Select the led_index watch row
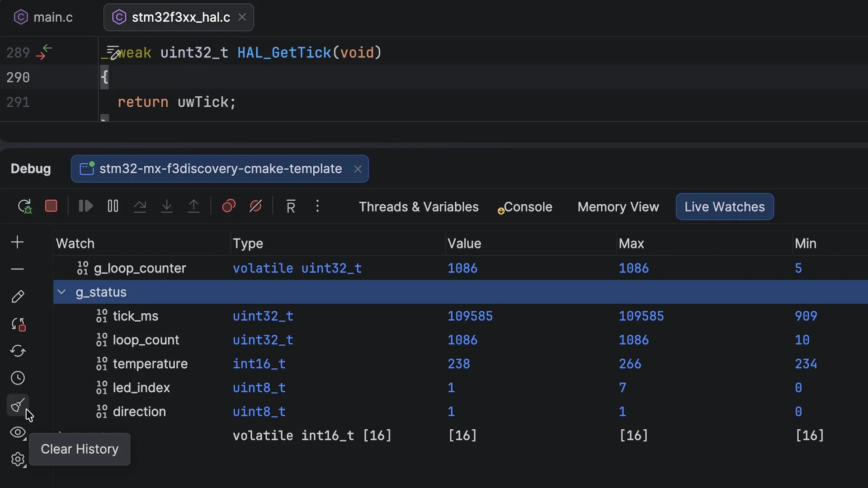The width and height of the screenshot is (868, 488). point(461,388)
